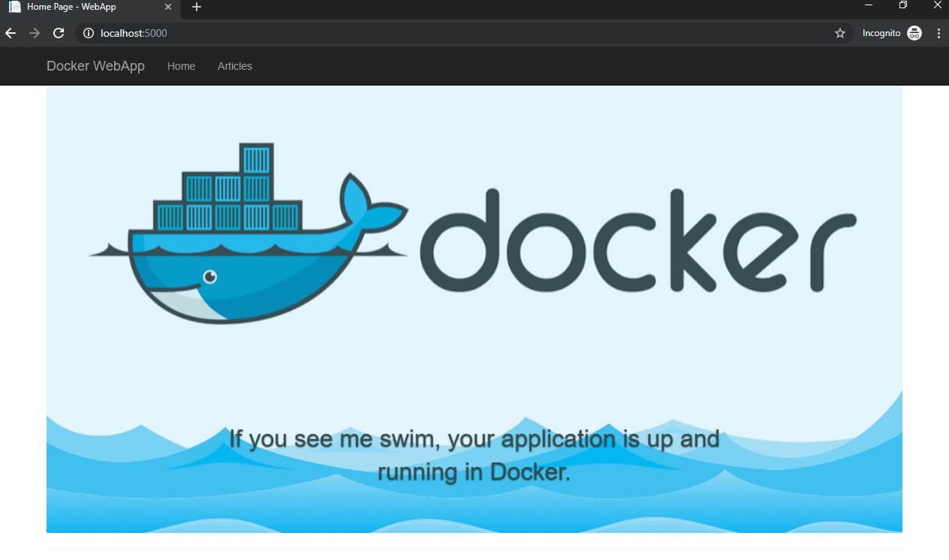Click the Incognito mode label

tap(881, 33)
